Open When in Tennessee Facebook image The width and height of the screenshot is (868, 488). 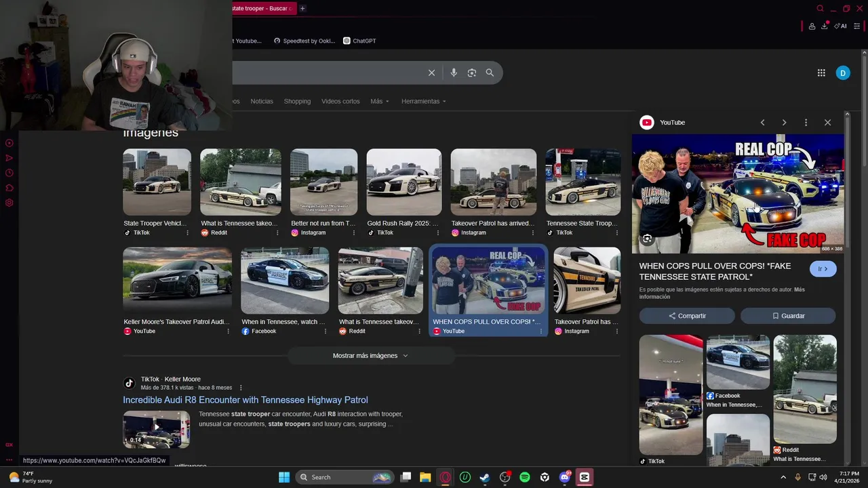(285, 281)
